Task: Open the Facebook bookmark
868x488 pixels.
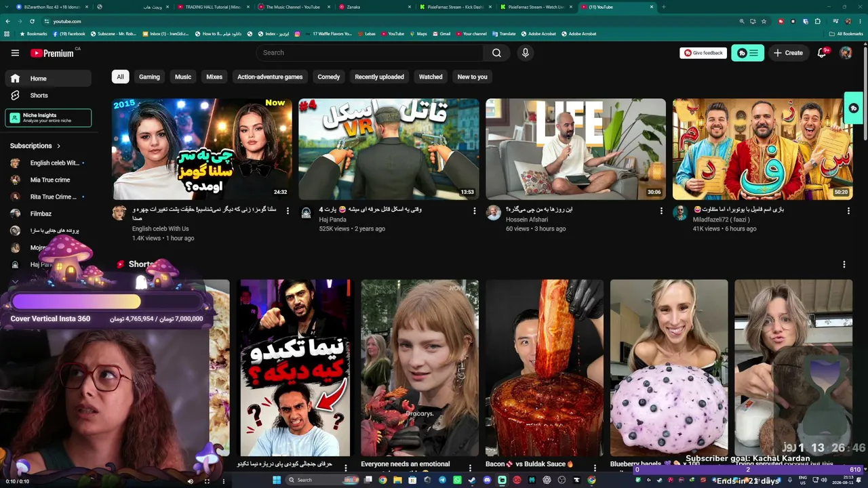Action: [68, 33]
